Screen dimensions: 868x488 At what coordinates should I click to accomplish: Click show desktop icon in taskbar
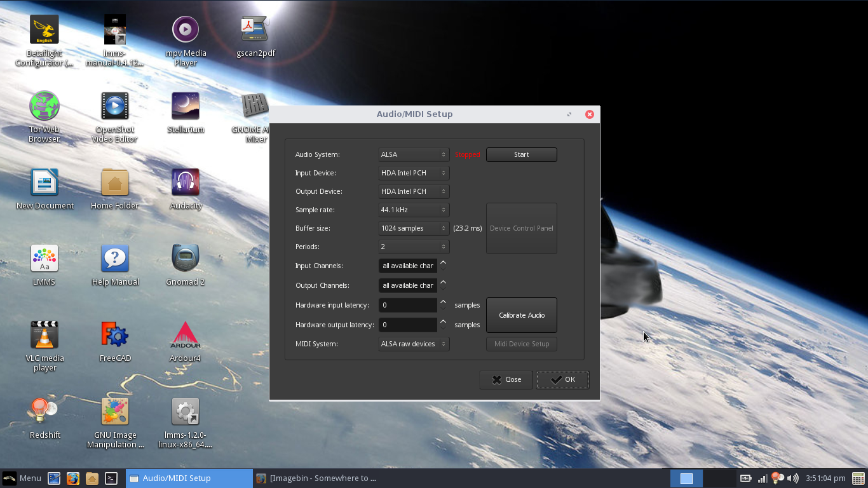54,478
